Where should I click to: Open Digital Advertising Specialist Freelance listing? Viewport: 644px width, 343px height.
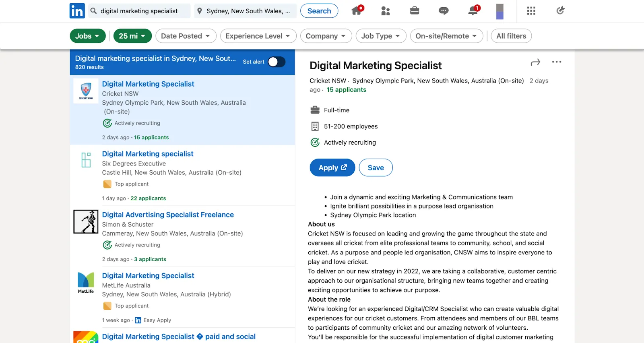pos(168,215)
